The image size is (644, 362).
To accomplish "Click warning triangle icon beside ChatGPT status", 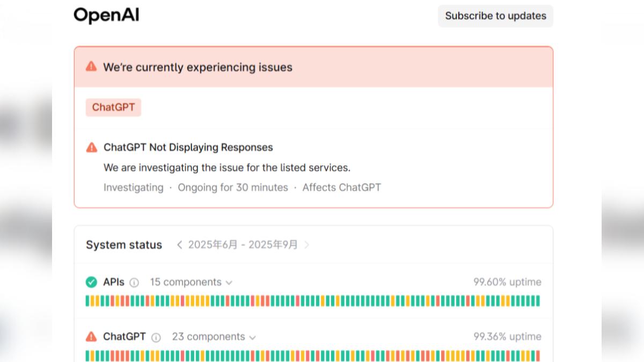I will (x=91, y=337).
